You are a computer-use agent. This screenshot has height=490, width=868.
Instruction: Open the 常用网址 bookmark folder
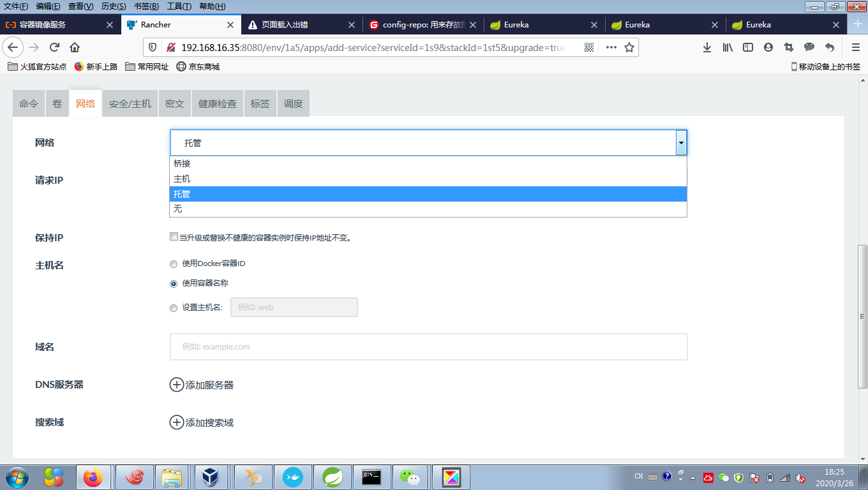click(147, 66)
